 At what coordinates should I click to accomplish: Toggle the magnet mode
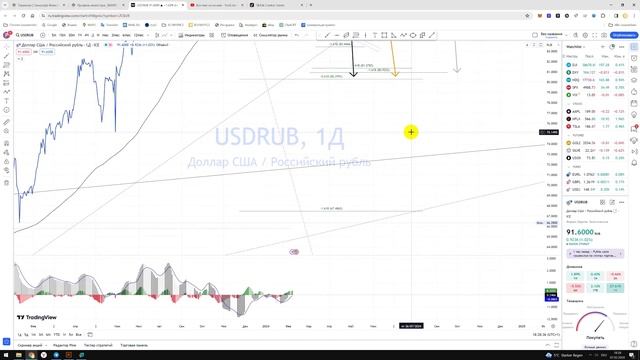(6, 143)
